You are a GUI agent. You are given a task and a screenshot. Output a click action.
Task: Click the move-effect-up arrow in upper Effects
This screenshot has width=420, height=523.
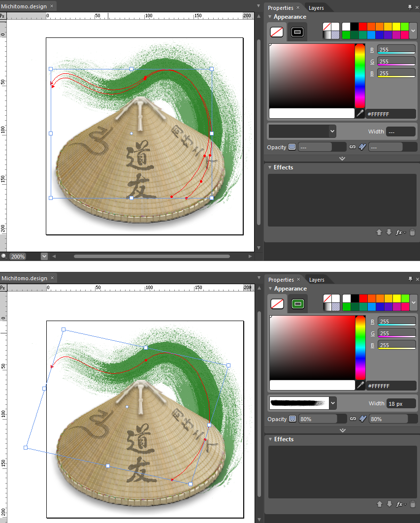pyautogui.click(x=379, y=232)
